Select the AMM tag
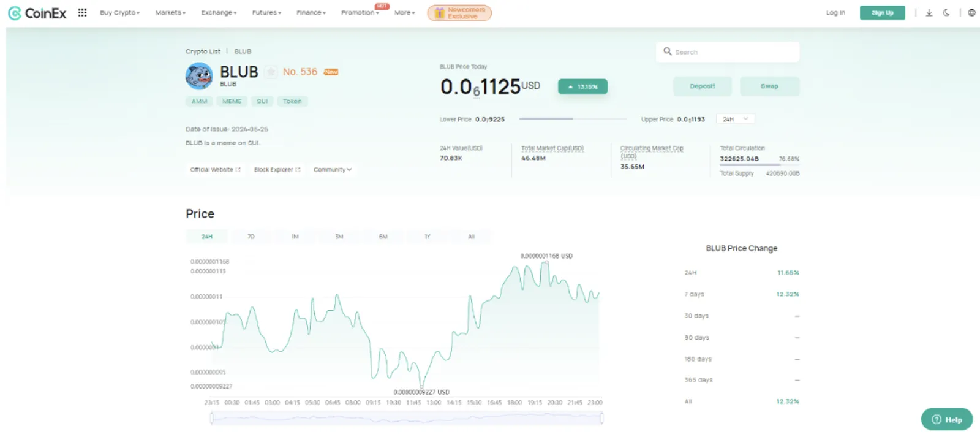This screenshot has width=980, height=445. [x=199, y=101]
